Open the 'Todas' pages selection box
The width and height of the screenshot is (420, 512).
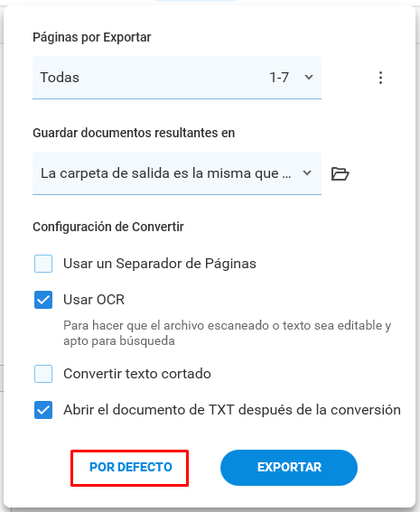177,78
